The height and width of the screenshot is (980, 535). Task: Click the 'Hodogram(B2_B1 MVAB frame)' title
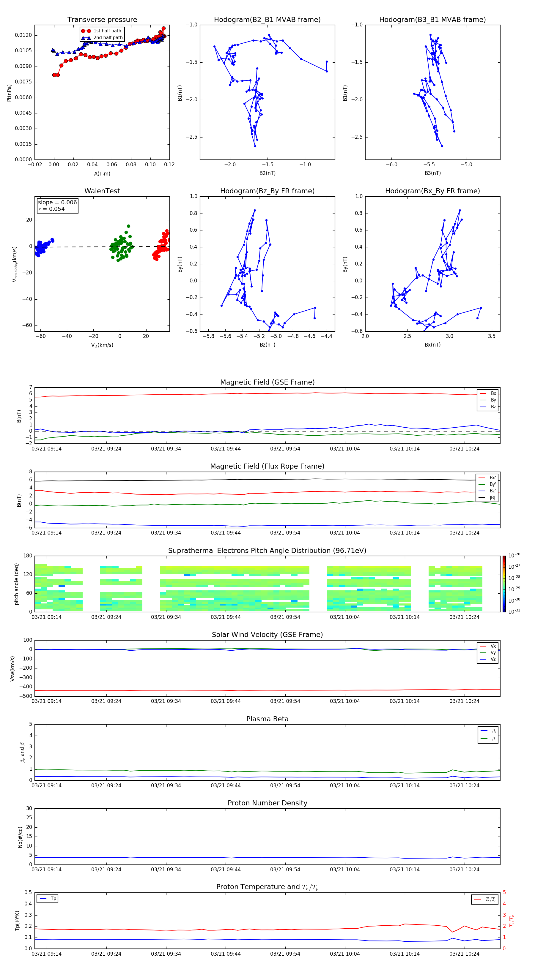[x=267, y=19]
